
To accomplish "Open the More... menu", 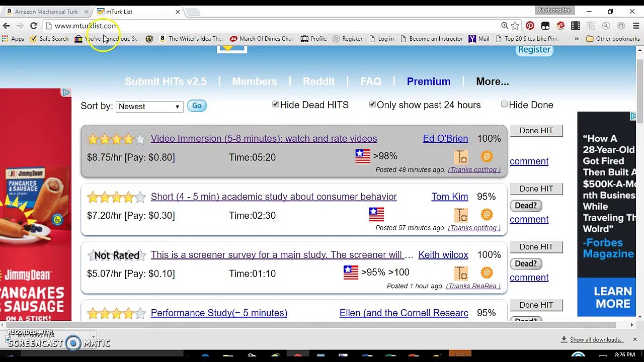I will 493,81.
